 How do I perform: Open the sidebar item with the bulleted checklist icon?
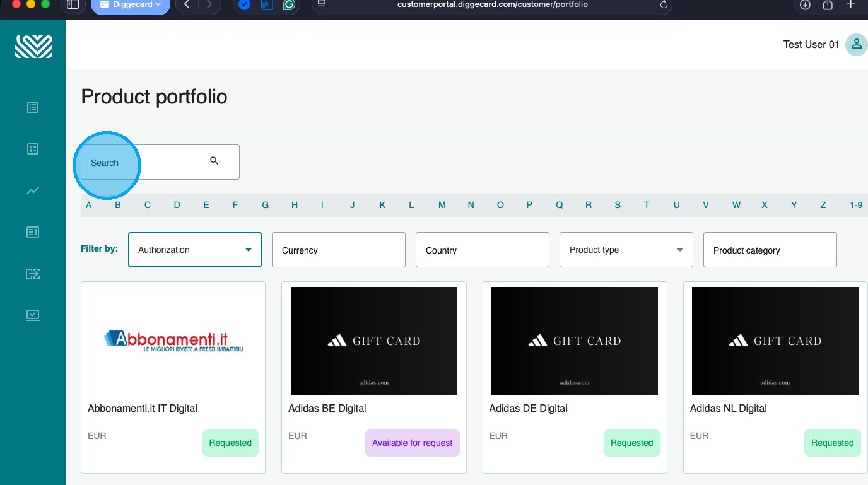click(x=33, y=149)
